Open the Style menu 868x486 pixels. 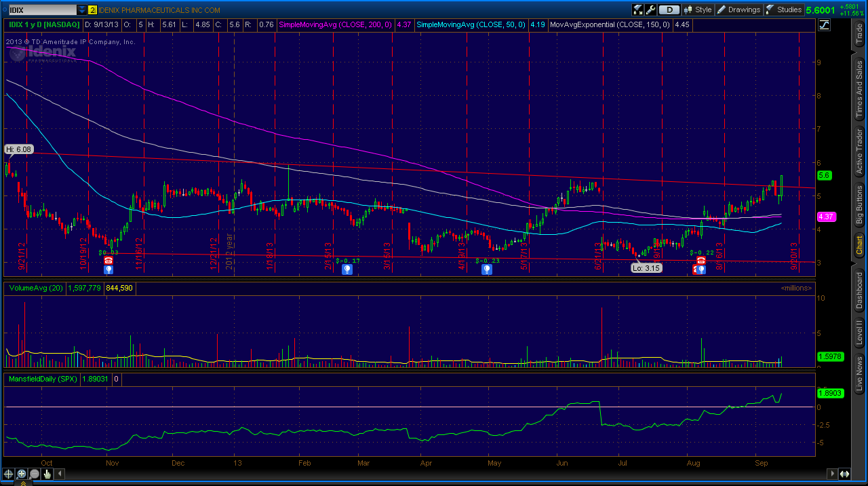698,10
